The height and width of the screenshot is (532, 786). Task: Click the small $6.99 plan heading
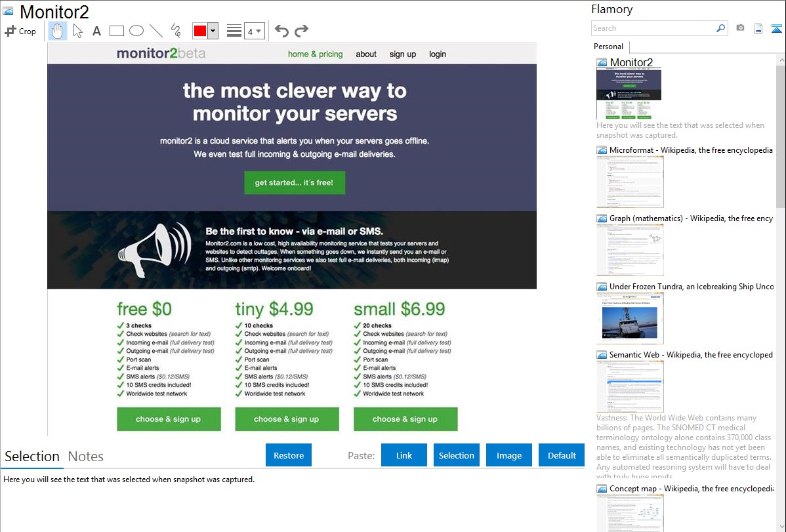coord(399,309)
